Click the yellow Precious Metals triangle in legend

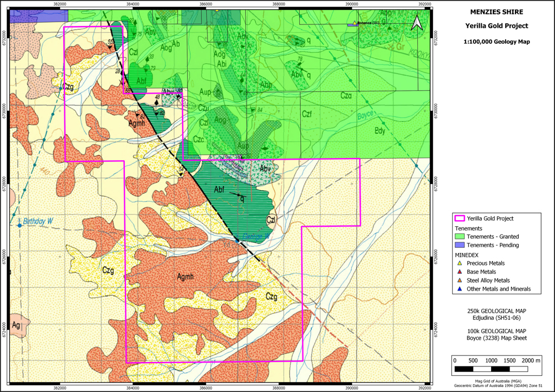point(459,263)
